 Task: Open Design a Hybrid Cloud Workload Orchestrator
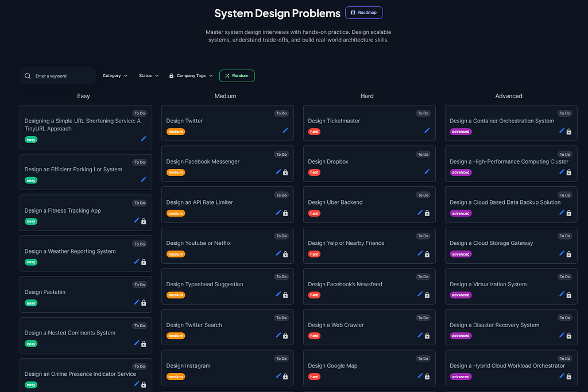507,366
